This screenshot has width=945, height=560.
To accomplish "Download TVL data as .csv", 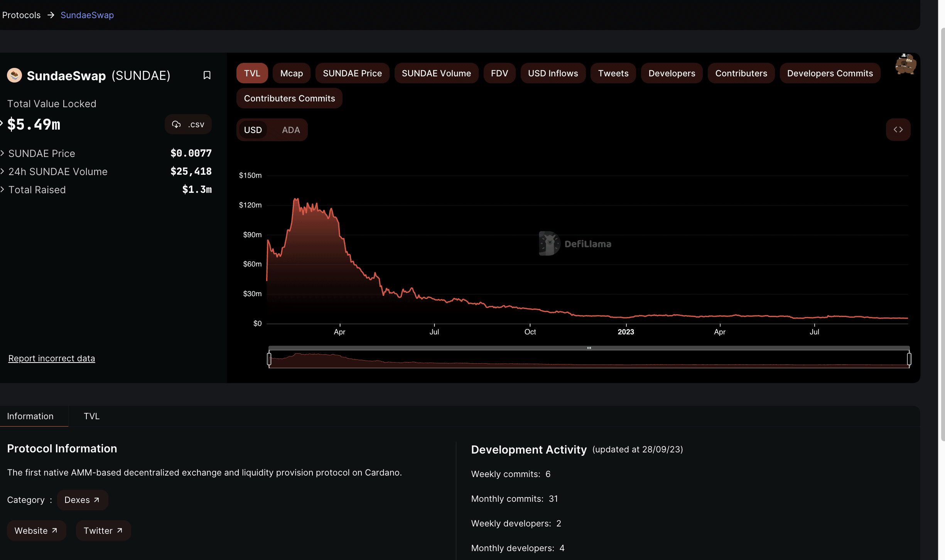I will coord(188,124).
